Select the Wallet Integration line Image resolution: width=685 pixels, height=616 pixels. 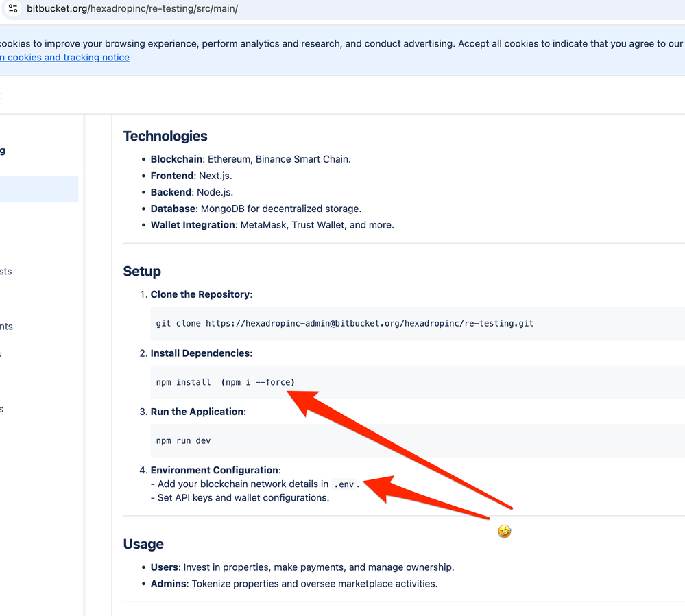(x=272, y=225)
